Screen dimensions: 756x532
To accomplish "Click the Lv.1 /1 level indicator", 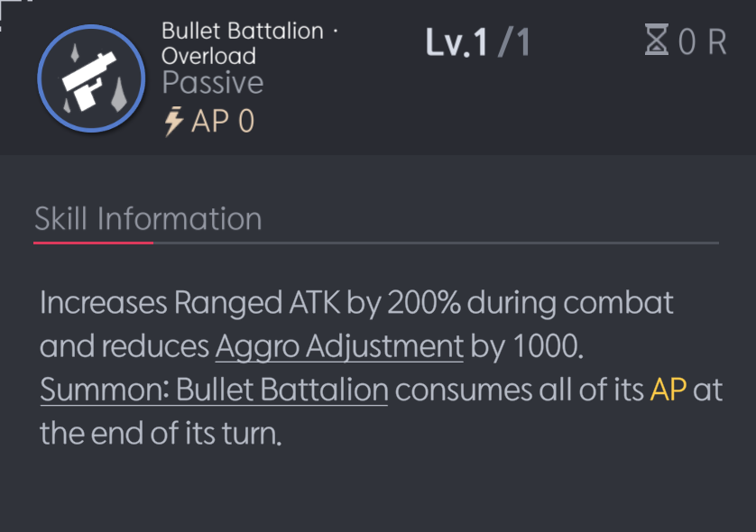I will tap(478, 42).
